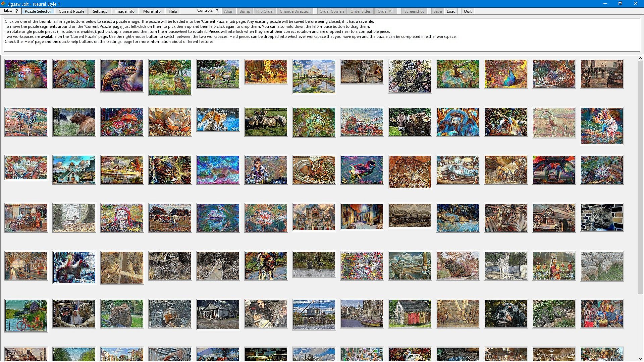Open the More Info tab
Viewport: 644px width, 362px height.
click(x=152, y=11)
